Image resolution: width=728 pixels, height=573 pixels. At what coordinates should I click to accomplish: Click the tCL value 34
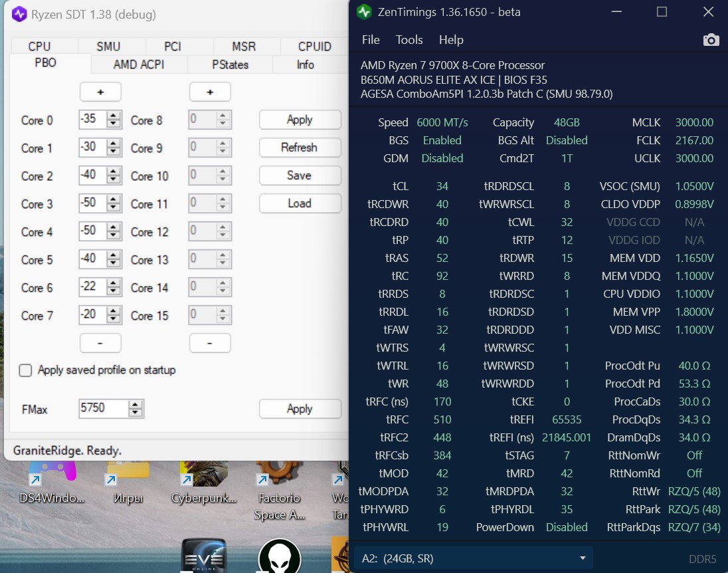point(442,186)
